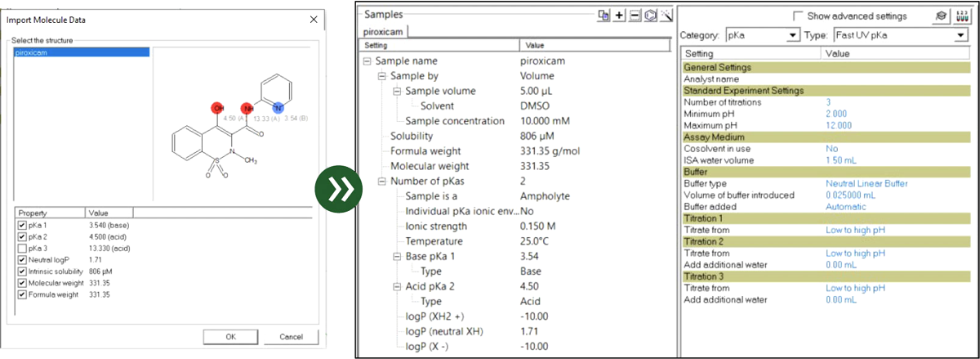Screen dimensions: 980x359
Task: Enable Show advanced settings checkbox
Action: click(797, 16)
